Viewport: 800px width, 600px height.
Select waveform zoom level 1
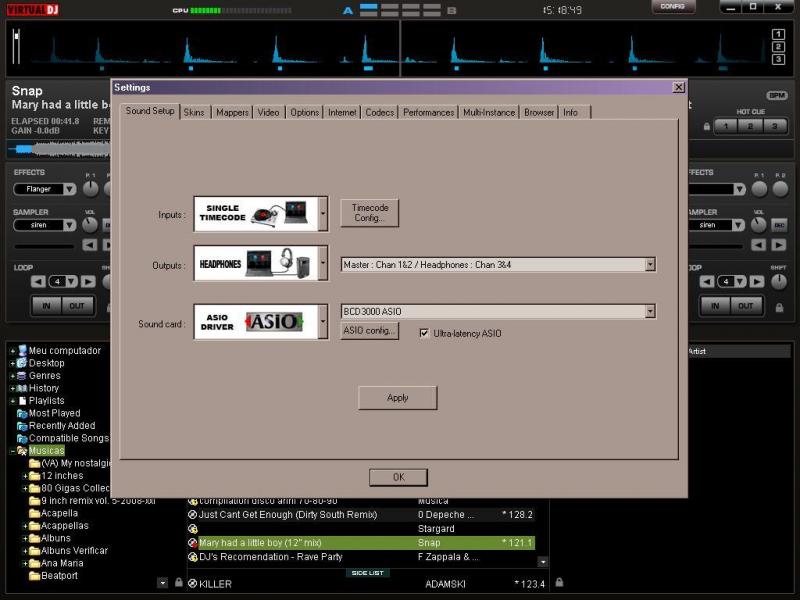click(x=778, y=34)
